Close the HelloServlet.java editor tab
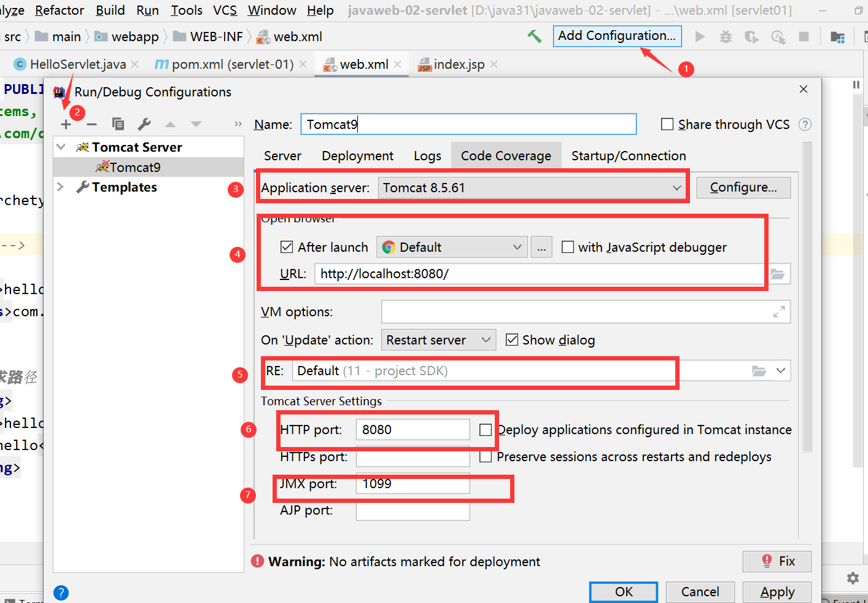This screenshot has width=868, height=603. (134, 64)
